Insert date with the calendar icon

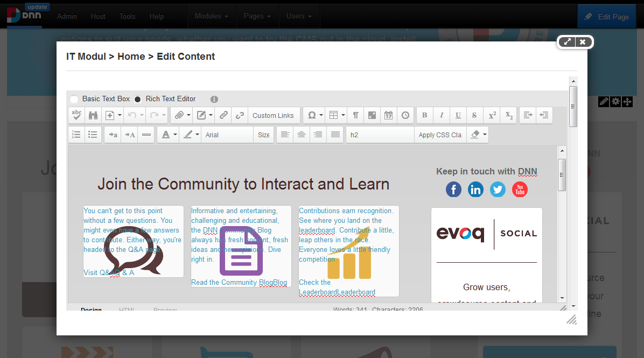pyautogui.click(x=389, y=115)
